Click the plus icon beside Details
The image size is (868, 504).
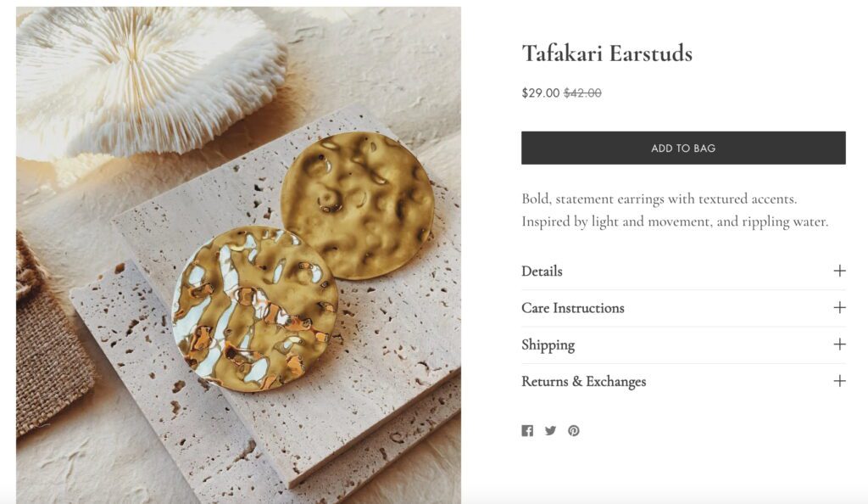coord(839,271)
